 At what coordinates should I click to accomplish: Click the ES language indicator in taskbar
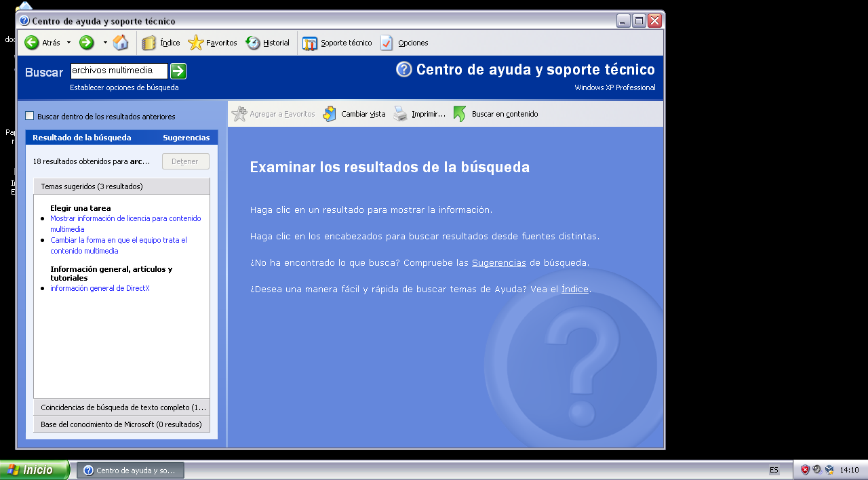pos(774,470)
